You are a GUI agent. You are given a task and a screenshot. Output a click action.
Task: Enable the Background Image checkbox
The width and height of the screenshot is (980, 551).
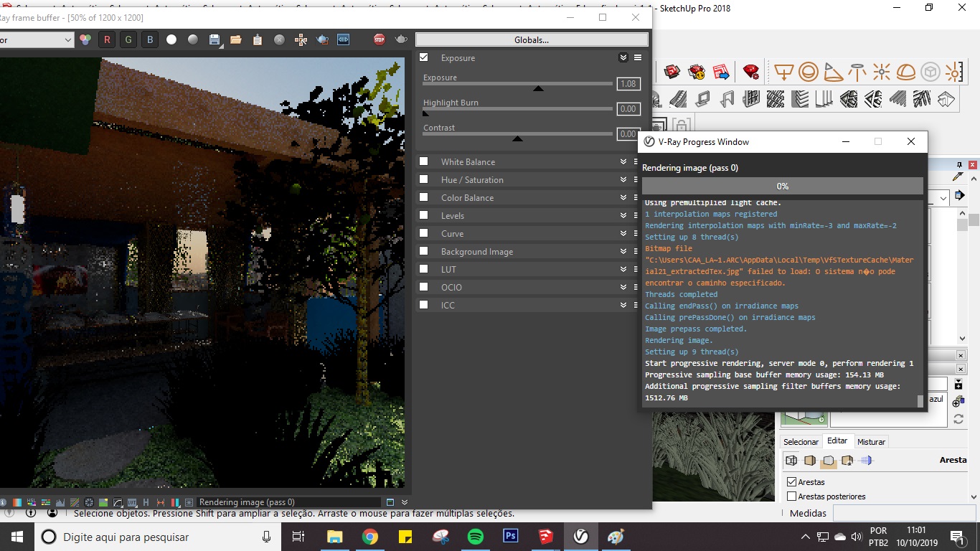coord(424,251)
